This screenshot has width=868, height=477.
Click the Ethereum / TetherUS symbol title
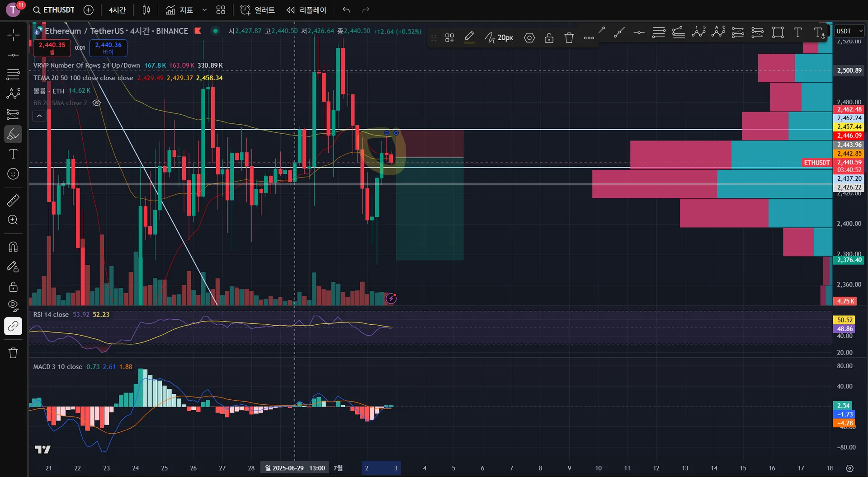pos(116,31)
